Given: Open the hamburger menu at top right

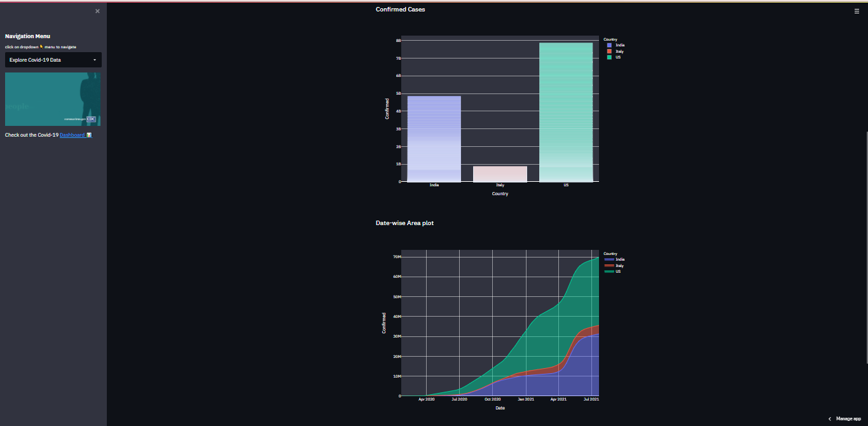Looking at the screenshot, I should click(857, 11).
